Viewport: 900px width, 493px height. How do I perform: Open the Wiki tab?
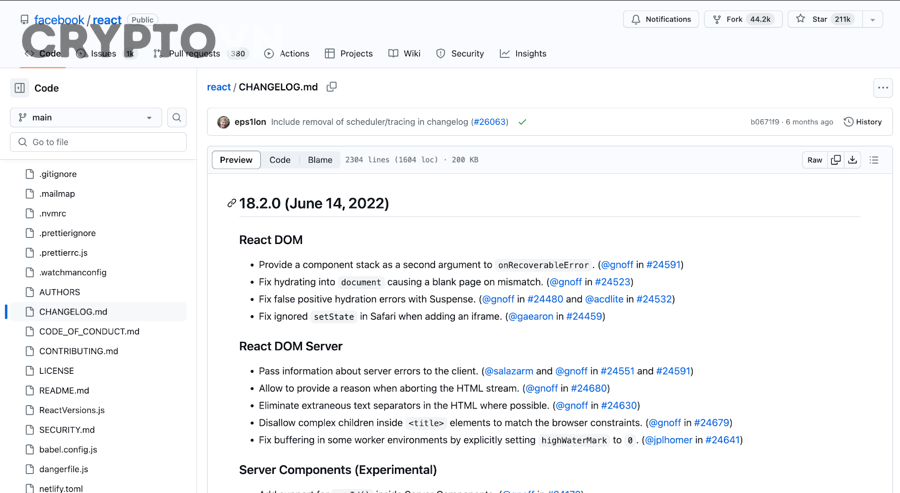404,53
